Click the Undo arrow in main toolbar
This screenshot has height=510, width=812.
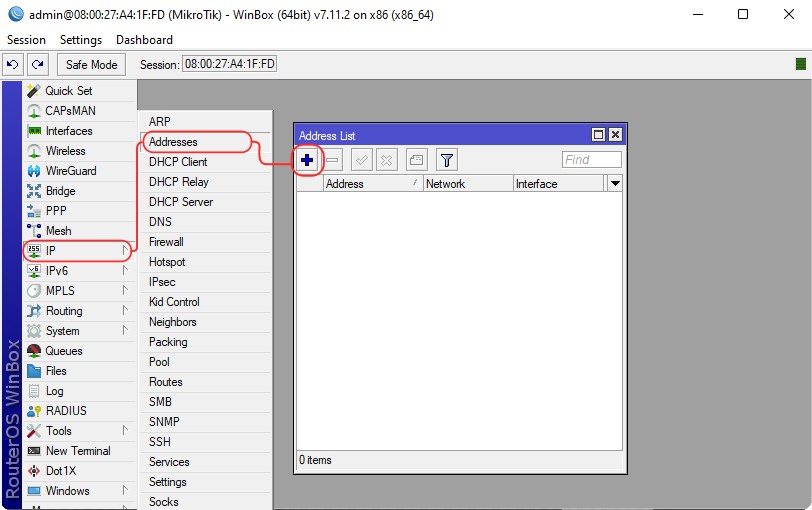(13, 64)
